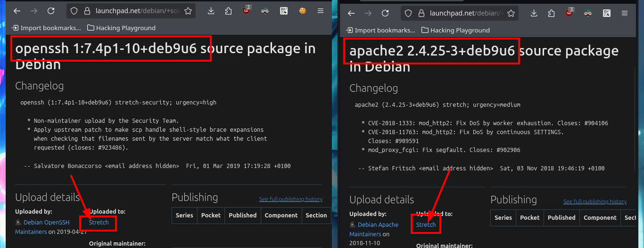Click the Pocket column header on apache2 page
644x248 pixels.
pos(529,217)
